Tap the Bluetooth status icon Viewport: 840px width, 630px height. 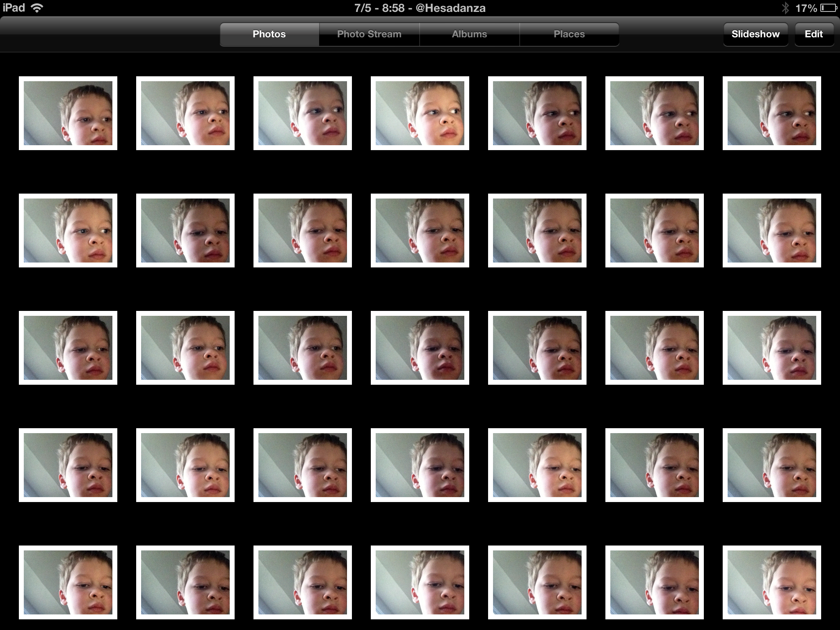[785, 8]
